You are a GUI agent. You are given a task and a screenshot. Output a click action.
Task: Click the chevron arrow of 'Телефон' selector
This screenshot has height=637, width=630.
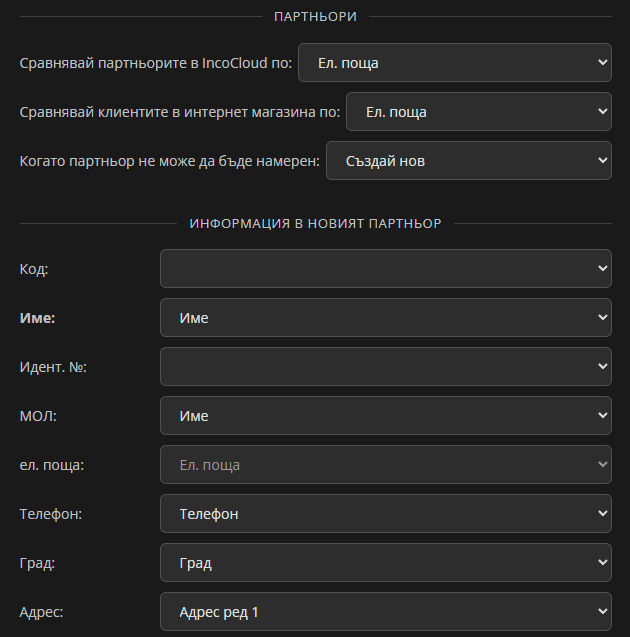[x=603, y=513]
